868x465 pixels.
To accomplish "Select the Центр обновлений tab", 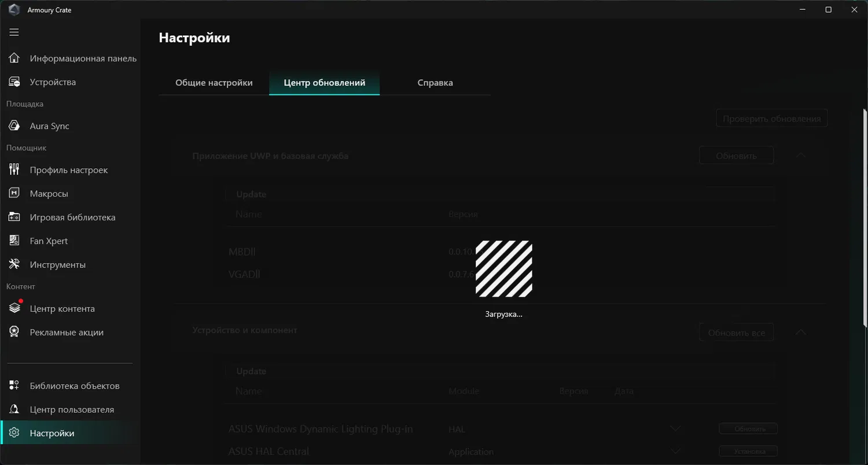I will point(325,83).
